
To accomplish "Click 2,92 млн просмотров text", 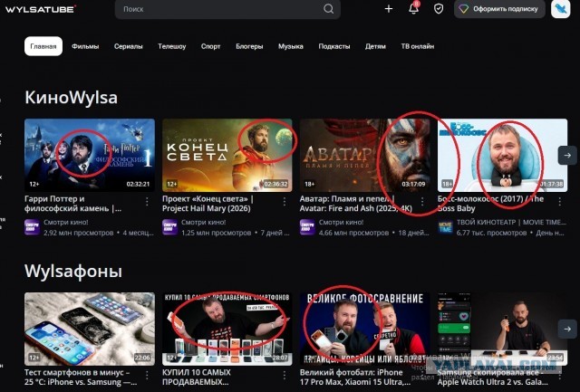I will (79, 234).
